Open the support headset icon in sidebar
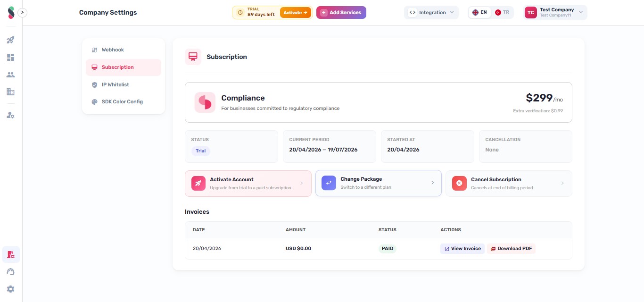The image size is (644, 302). coord(10,272)
